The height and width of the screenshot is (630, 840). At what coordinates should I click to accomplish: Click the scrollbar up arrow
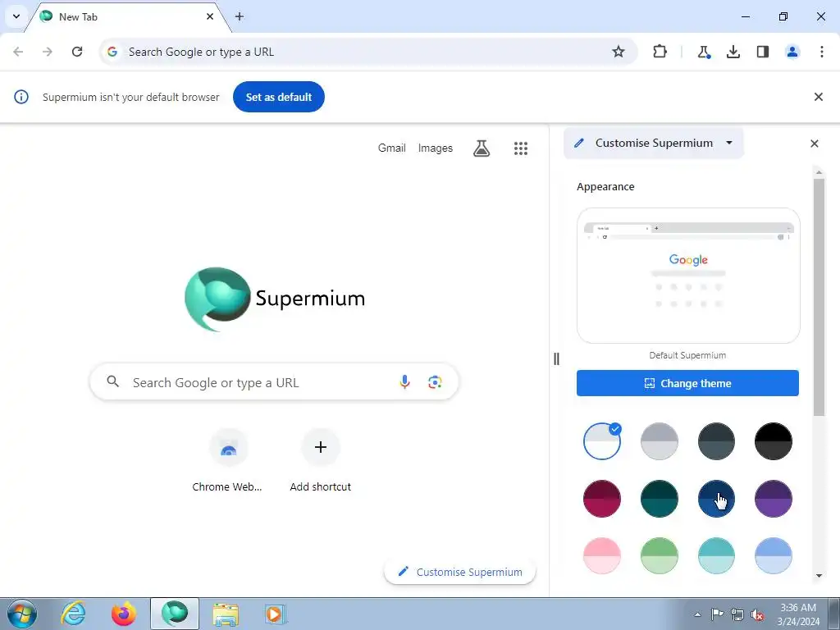(819, 172)
